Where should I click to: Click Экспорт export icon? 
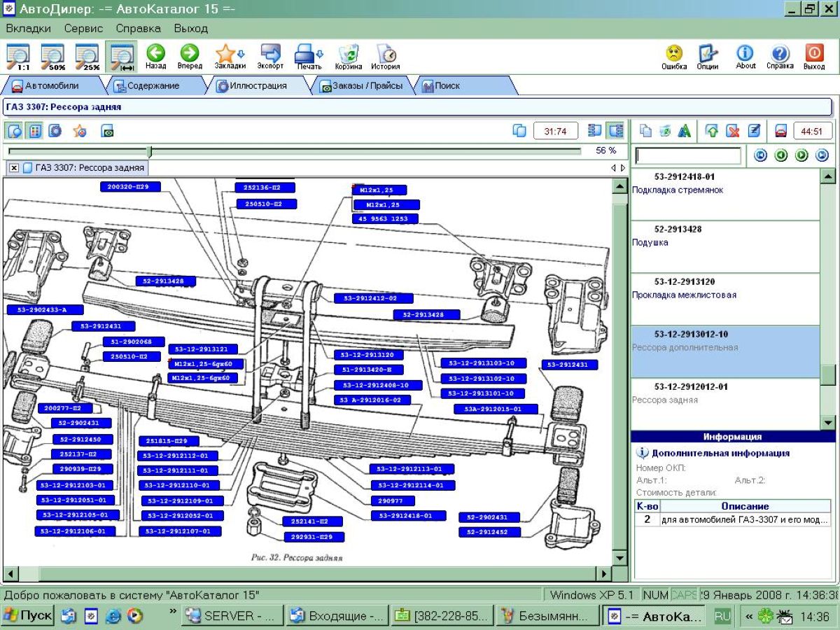(x=270, y=55)
